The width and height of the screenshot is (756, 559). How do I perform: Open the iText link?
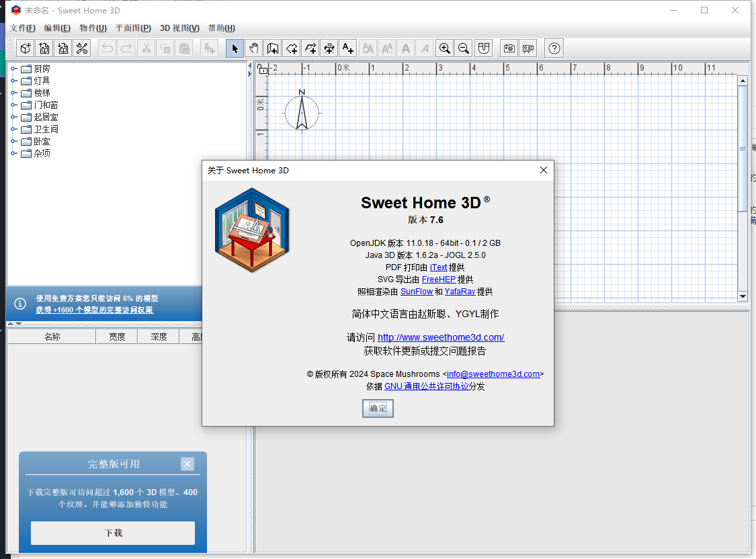(x=438, y=267)
